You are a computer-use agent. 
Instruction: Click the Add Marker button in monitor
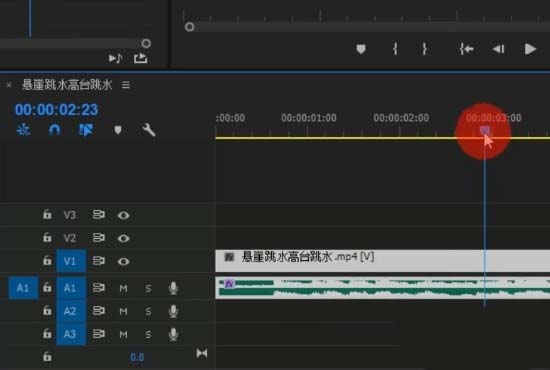tap(361, 49)
